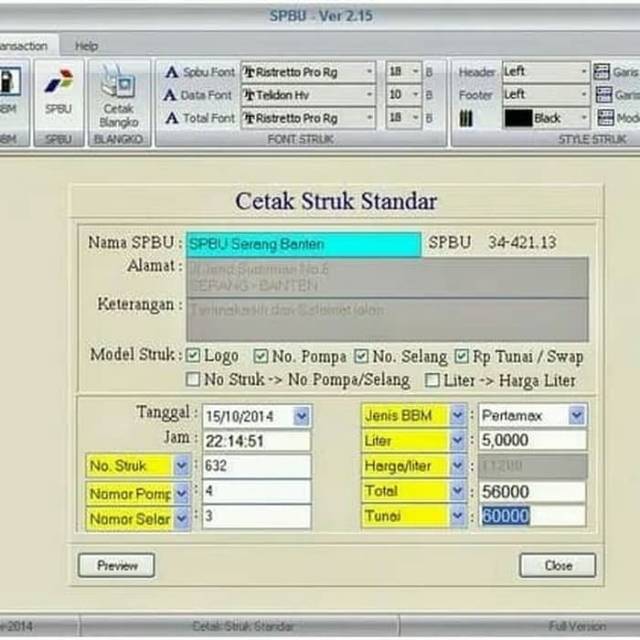Switch to the Transaction tab
Image resolution: width=640 pixels, height=640 pixels.
[x=26, y=46]
